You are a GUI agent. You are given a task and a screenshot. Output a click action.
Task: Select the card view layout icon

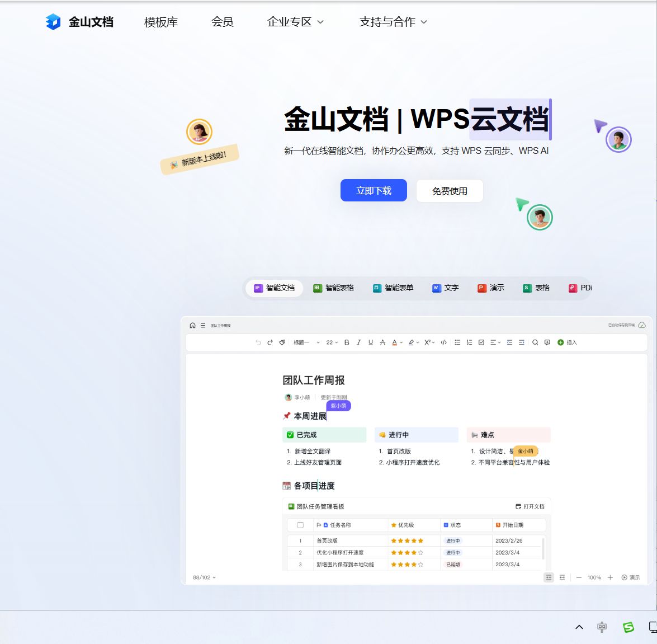[x=549, y=578]
